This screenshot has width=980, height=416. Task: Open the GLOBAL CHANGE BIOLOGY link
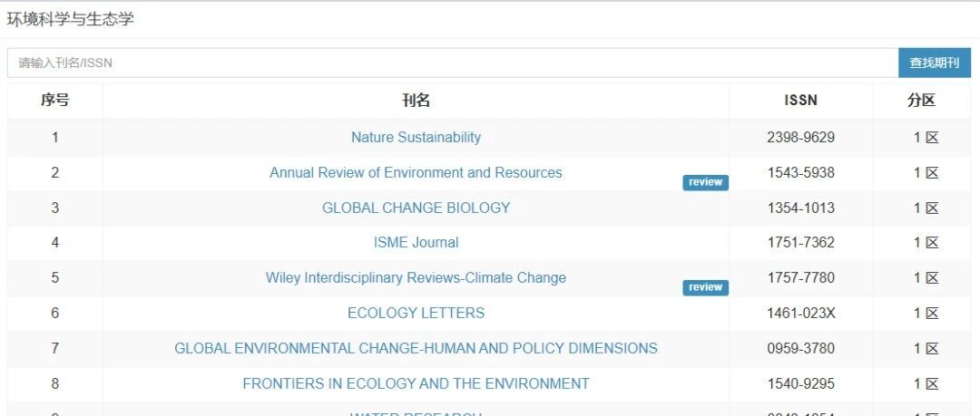pos(416,208)
